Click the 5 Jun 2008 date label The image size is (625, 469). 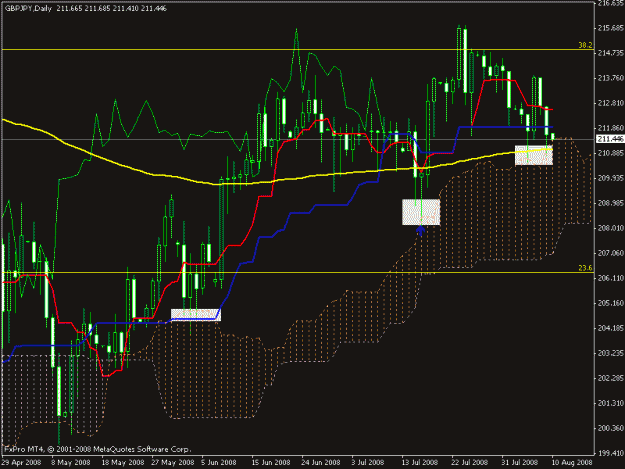tap(219, 463)
